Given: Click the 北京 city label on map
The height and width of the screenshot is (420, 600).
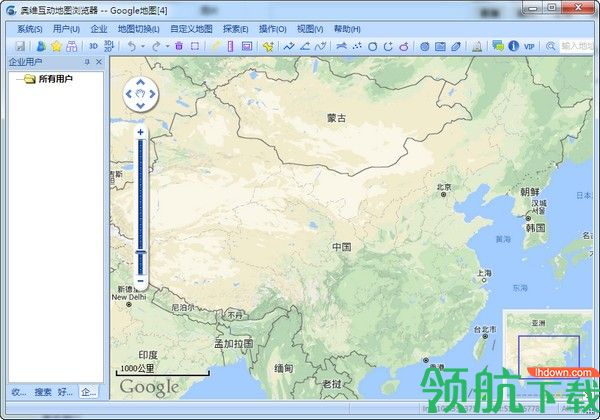Looking at the screenshot, I should point(444,187).
